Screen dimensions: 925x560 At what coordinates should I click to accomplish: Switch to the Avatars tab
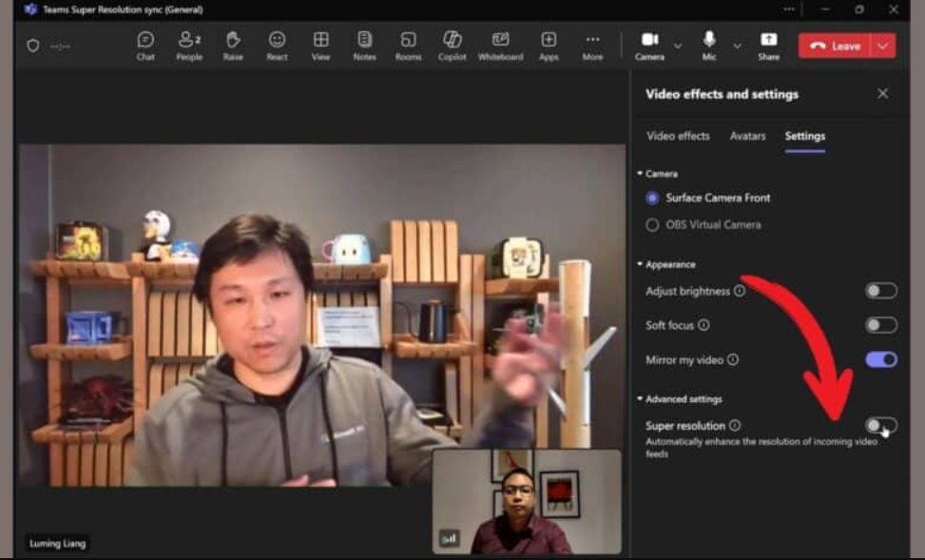(x=747, y=136)
